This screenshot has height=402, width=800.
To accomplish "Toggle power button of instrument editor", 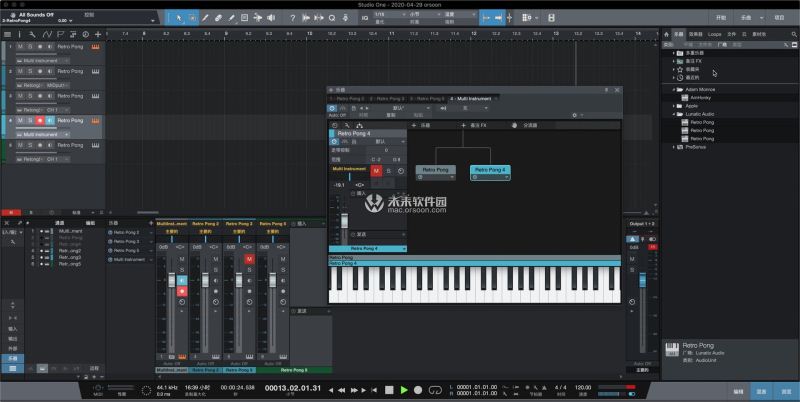I will [x=332, y=108].
